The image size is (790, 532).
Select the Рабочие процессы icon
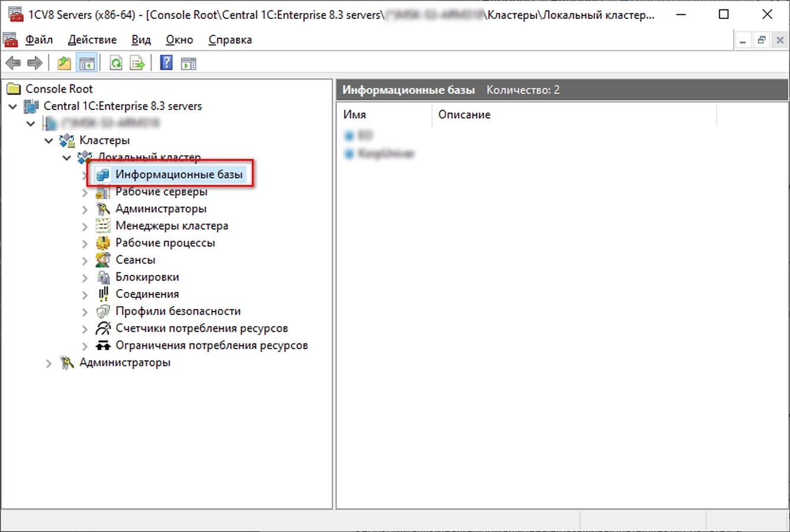click(x=103, y=243)
